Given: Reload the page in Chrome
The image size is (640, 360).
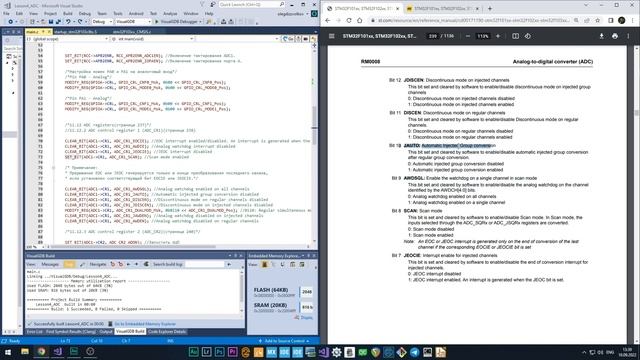Looking at the screenshot, I should 349,20.
